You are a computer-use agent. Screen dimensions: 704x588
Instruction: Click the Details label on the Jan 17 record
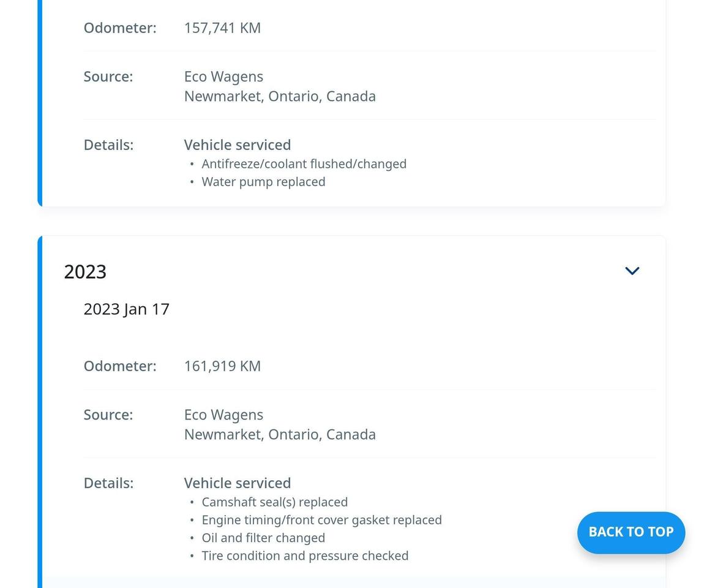click(108, 483)
